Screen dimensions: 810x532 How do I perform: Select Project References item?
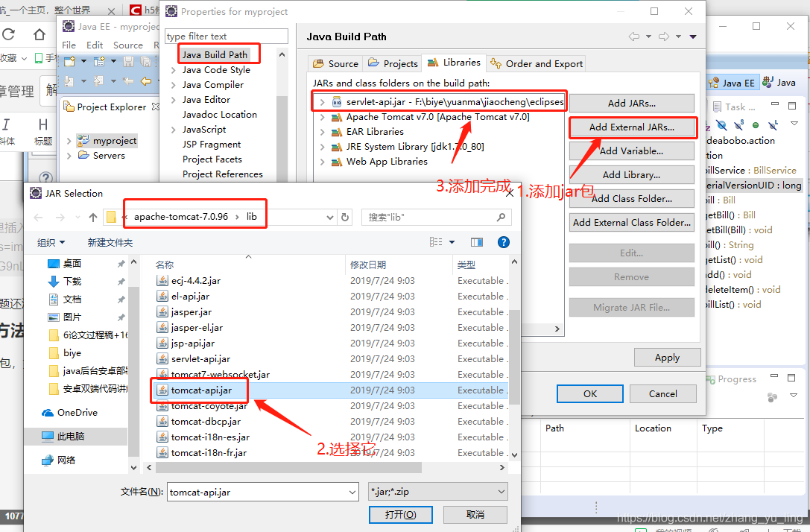(222, 174)
